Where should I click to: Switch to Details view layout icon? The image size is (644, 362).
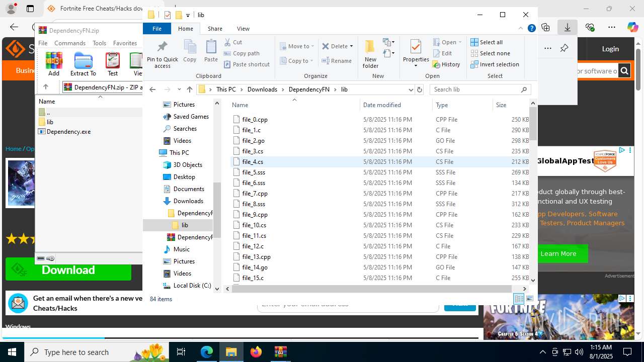pyautogui.click(x=519, y=299)
